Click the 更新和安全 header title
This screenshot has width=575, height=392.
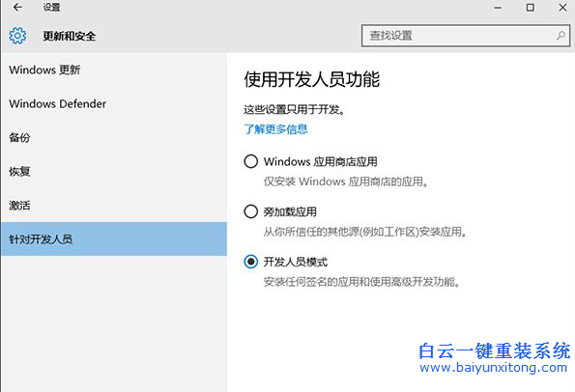pos(70,36)
